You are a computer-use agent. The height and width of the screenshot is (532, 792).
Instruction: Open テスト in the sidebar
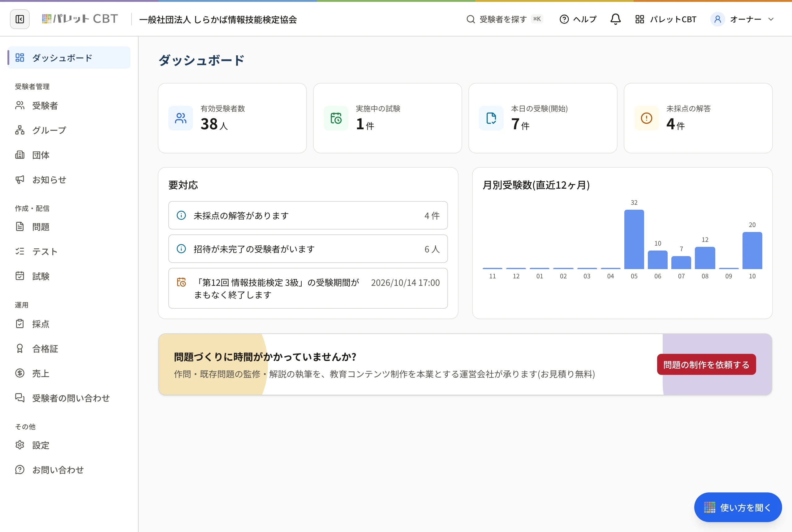(x=69, y=251)
